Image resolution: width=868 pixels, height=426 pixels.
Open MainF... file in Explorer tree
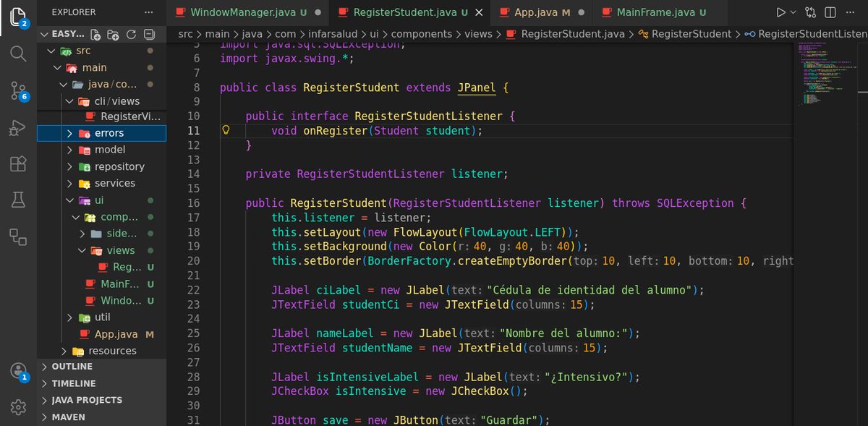[x=101, y=284]
